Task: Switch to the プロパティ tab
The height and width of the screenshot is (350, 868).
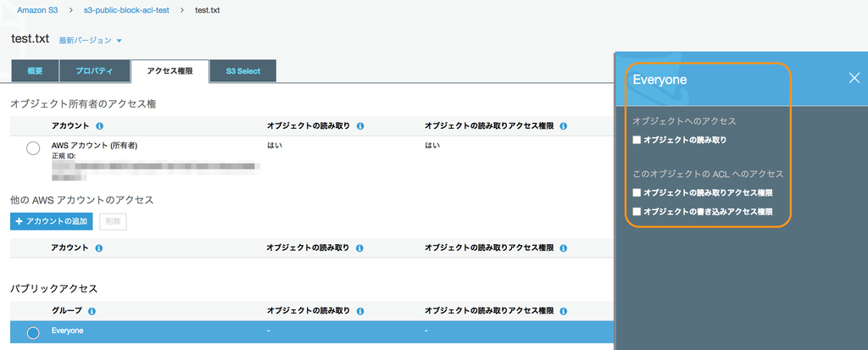Action: [x=94, y=71]
